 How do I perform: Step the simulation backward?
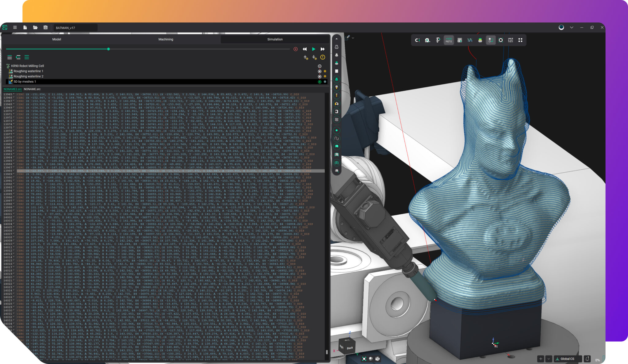coord(304,49)
